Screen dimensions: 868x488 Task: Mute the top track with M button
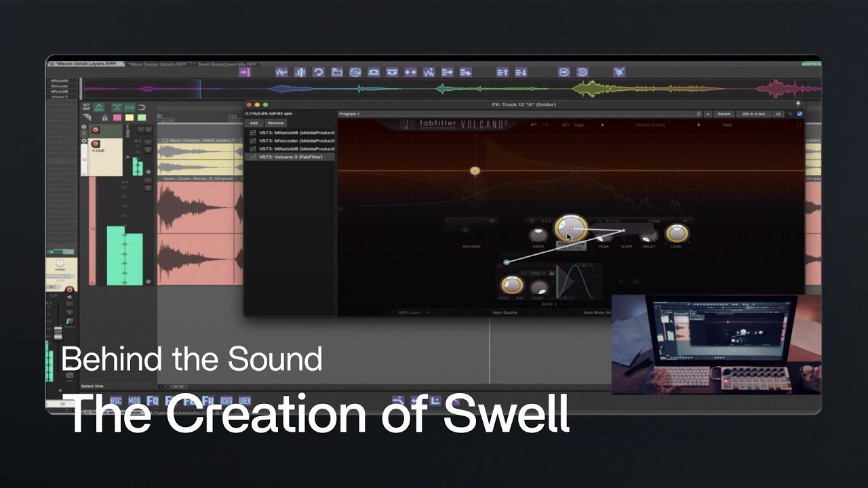pyautogui.click(x=140, y=129)
